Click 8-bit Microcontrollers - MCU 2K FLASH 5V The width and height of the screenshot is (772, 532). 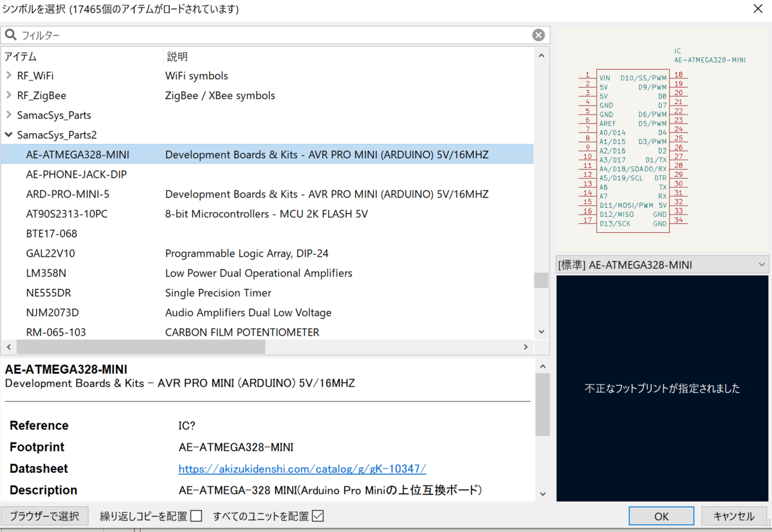coord(266,214)
